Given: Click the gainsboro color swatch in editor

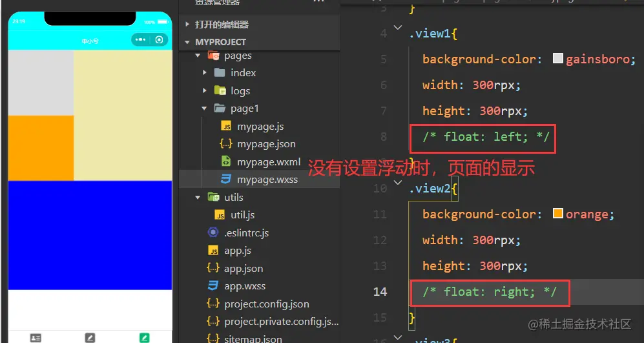Looking at the screenshot, I should coord(557,58).
